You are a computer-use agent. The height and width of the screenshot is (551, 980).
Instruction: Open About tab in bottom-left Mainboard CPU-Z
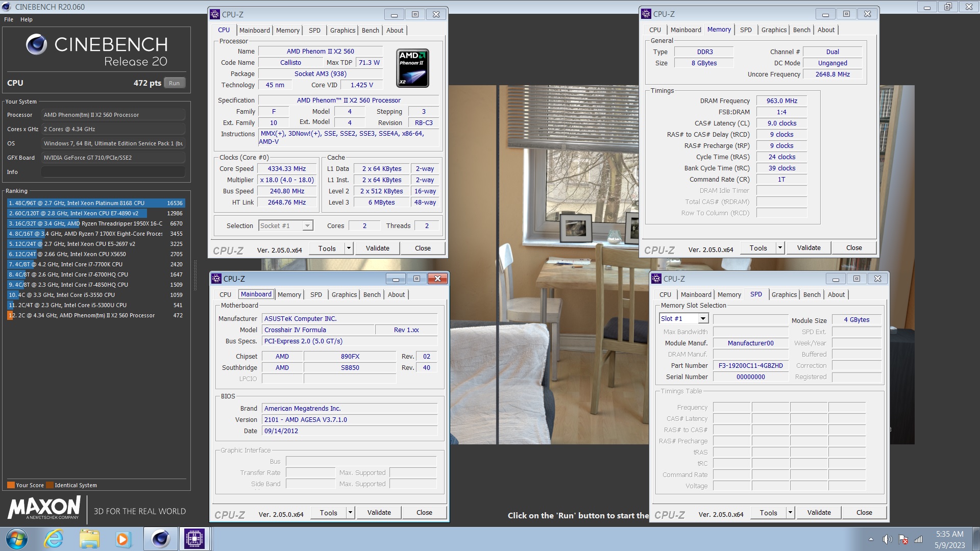(396, 294)
